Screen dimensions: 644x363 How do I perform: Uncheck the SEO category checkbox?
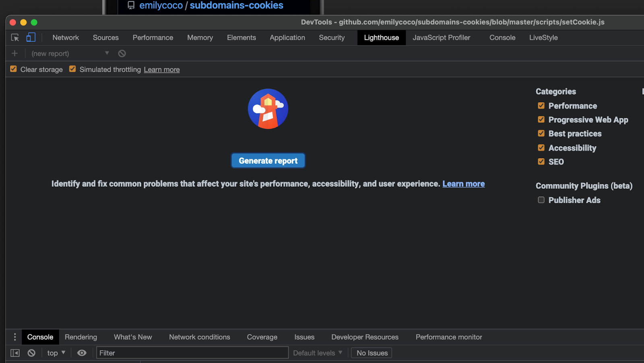pyautogui.click(x=541, y=161)
